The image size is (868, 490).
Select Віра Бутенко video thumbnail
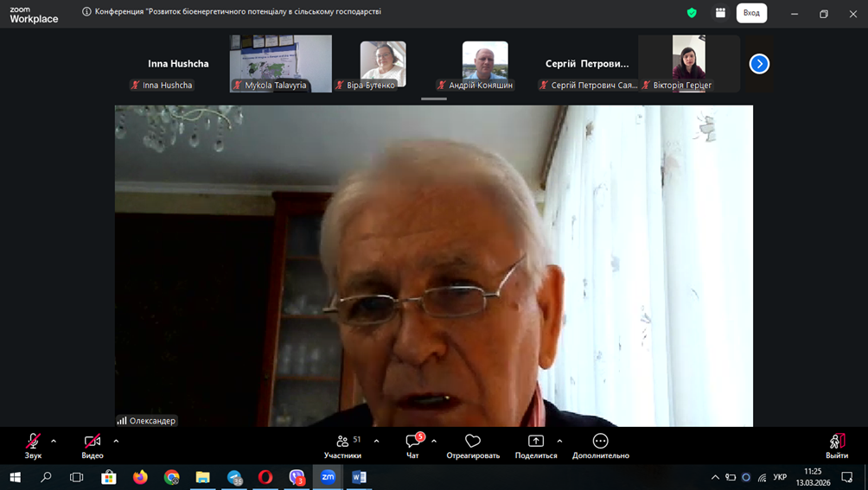coord(383,64)
